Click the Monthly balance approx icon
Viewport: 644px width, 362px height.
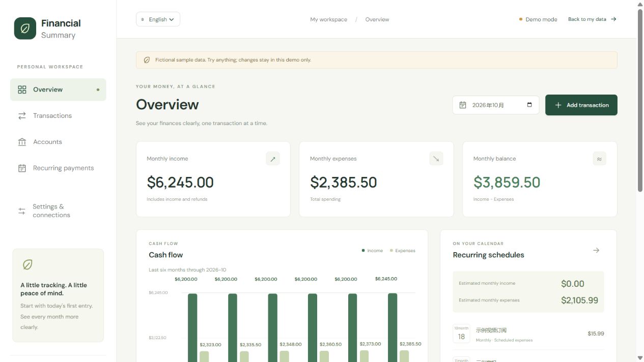pyautogui.click(x=599, y=159)
